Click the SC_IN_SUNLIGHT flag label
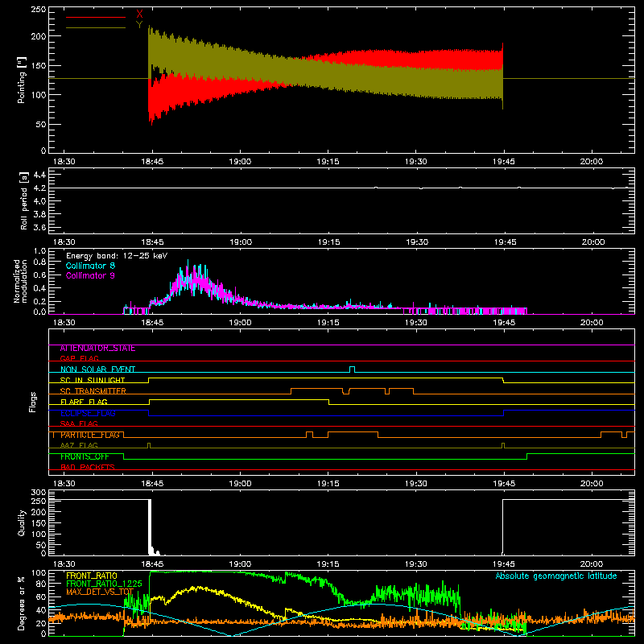 (93, 380)
